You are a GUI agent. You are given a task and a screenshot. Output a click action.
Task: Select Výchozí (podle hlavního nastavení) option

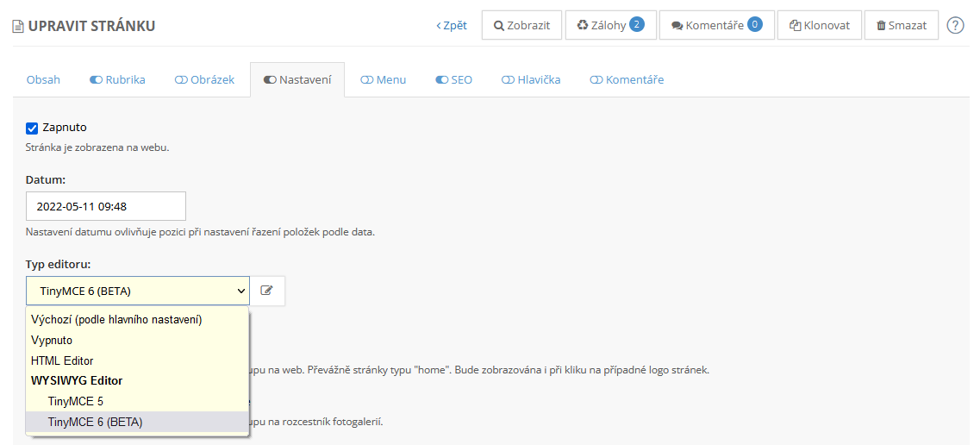click(116, 319)
